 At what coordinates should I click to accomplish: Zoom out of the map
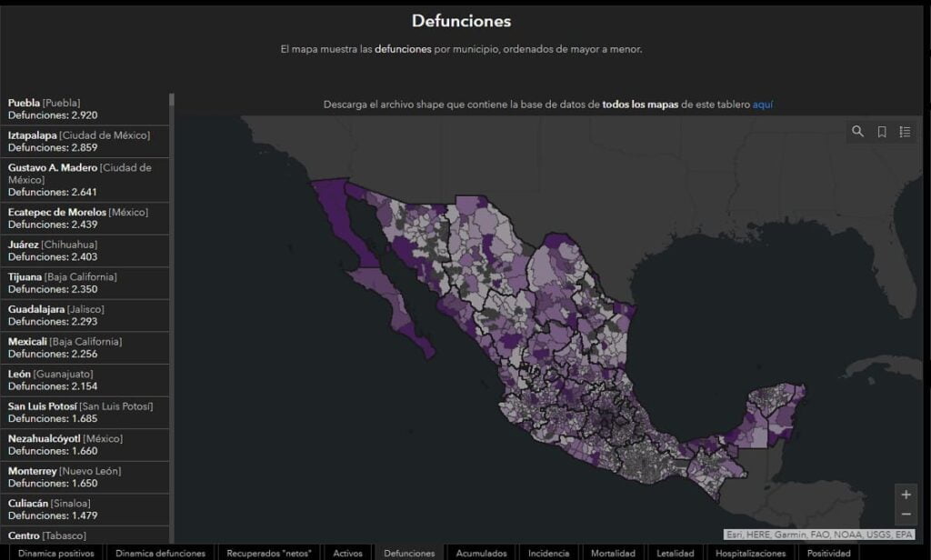(906, 515)
